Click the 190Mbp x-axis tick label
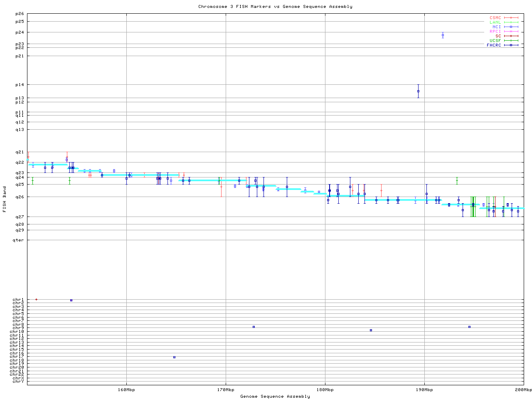This screenshot has height=399, width=532. [424, 389]
